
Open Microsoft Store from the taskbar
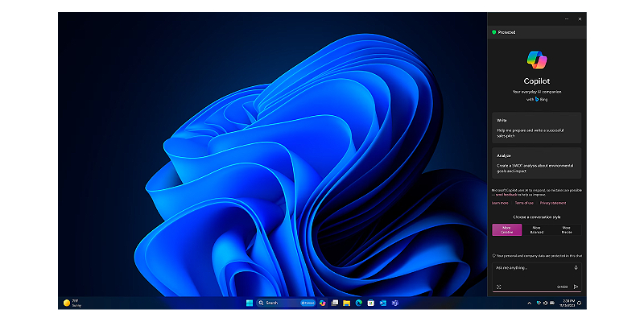coord(370,303)
